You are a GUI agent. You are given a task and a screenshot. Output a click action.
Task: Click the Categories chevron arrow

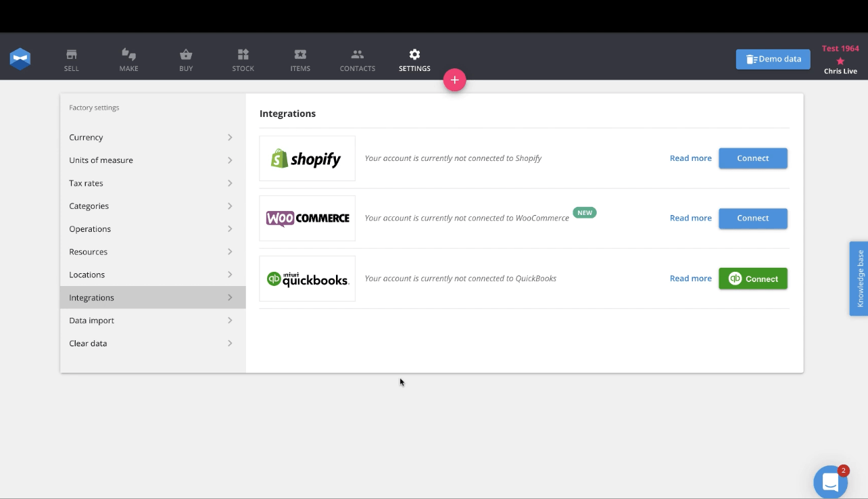230,206
